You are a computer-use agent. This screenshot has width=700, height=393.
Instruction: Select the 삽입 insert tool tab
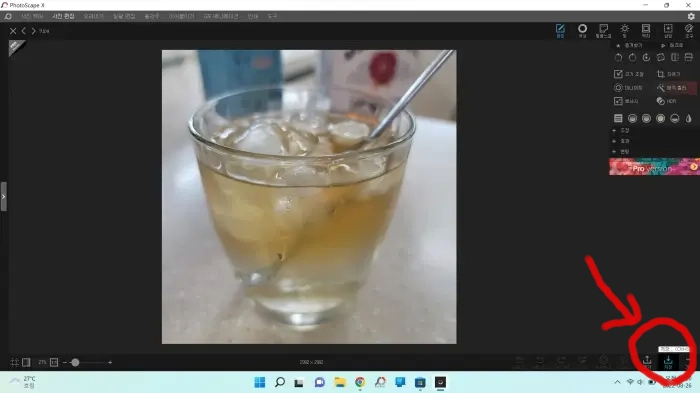pos(668,31)
